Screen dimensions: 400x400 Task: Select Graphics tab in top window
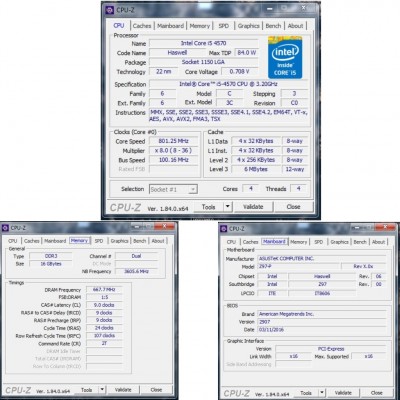pos(249,26)
